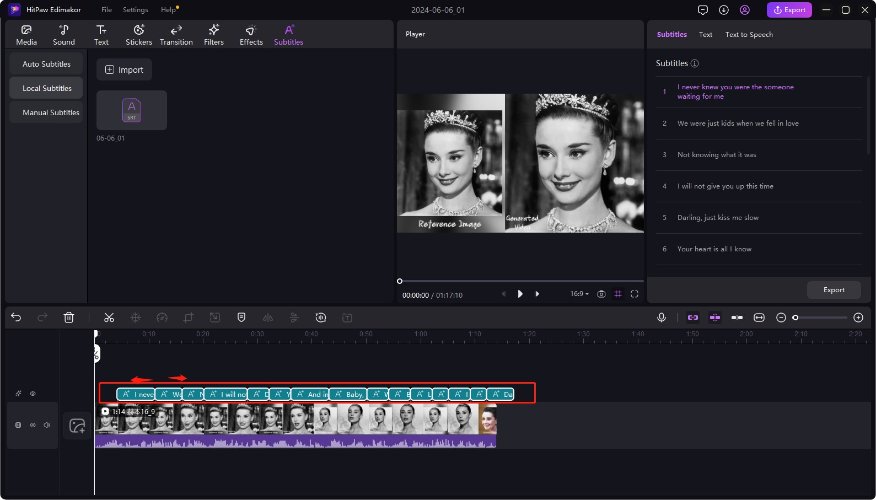Image resolution: width=876 pixels, height=500 pixels.
Task: Take a snapshot of the player frame
Action: tap(601, 294)
